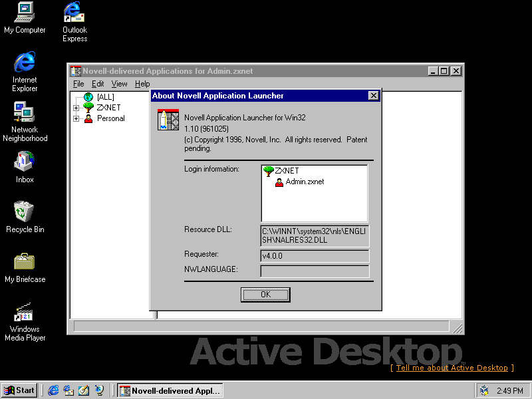Click the system tray icon beside the clock

484,390
